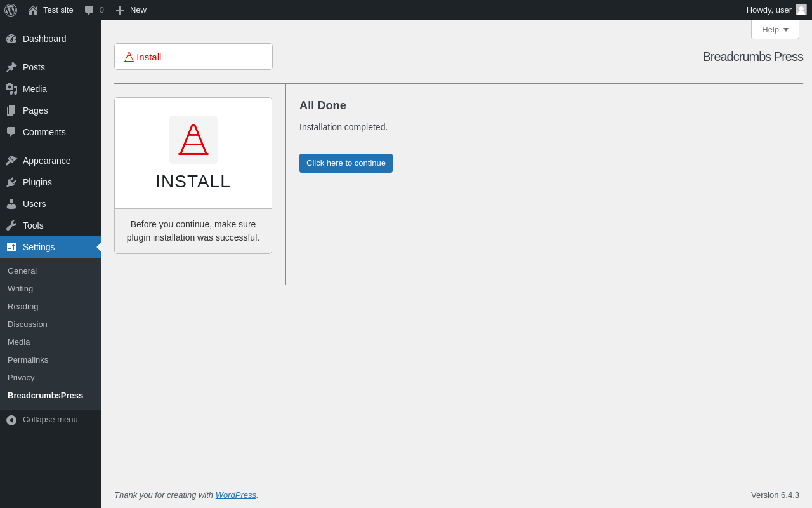Expand the Help dropdown
Screen dimensions: 812x508
point(775,29)
